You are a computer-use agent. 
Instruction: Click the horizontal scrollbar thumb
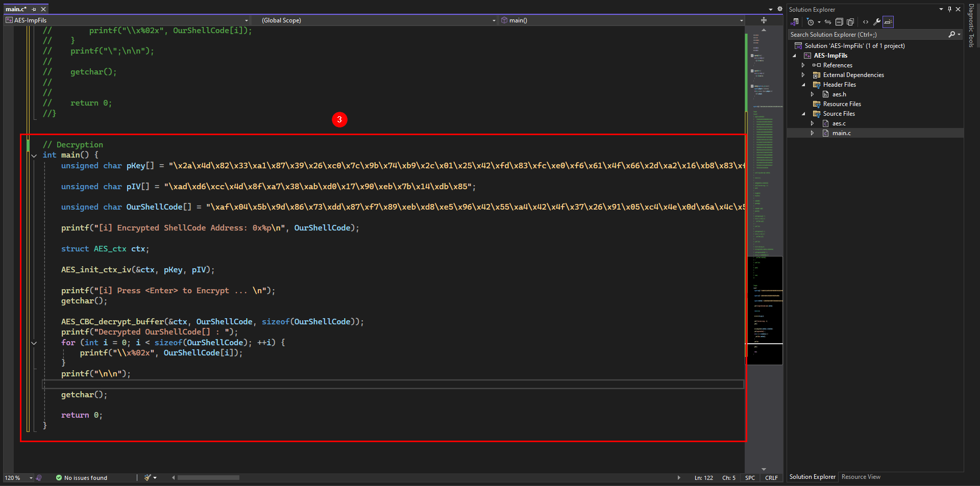point(208,478)
